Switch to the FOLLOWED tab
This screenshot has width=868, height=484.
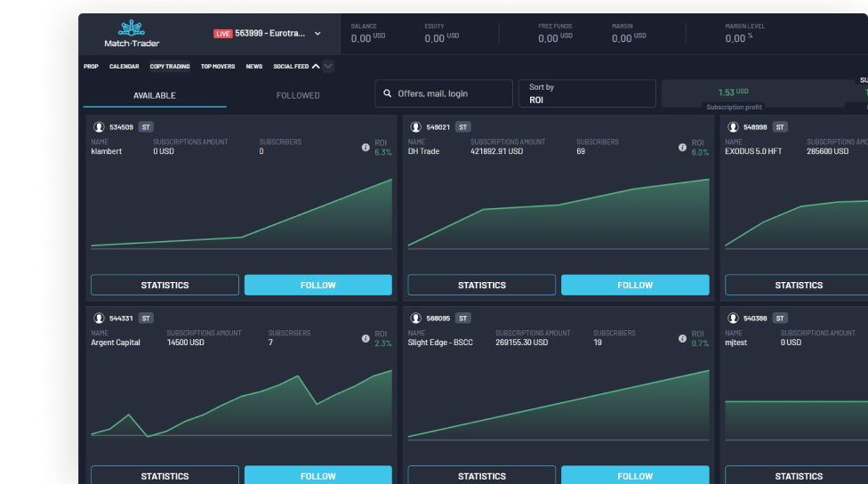point(298,95)
